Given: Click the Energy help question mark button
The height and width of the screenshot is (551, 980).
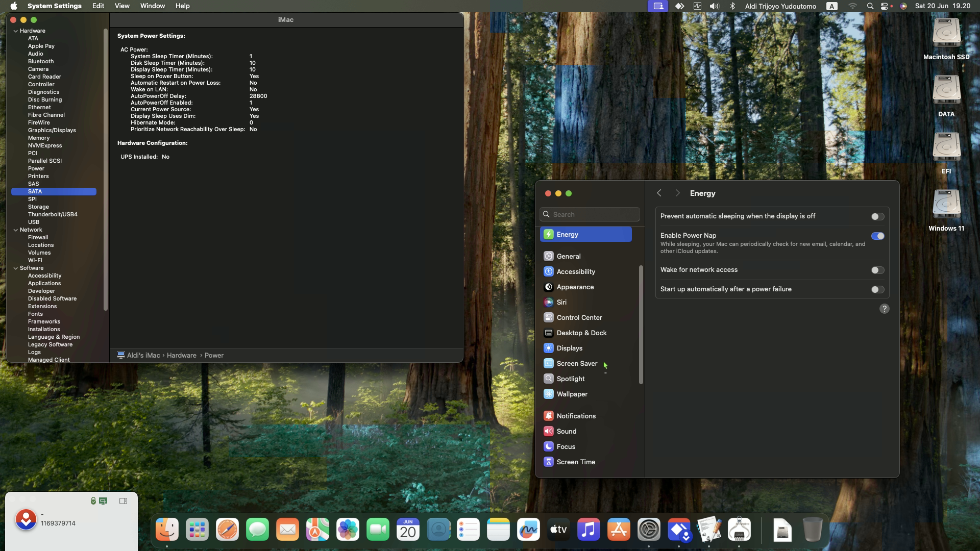Looking at the screenshot, I should coord(884,309).
